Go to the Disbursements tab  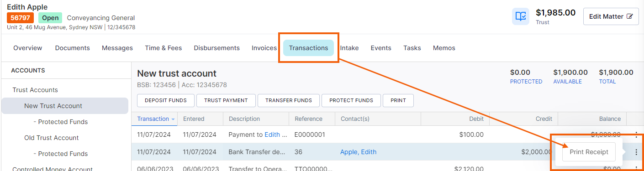pyautogui.click(x=216, y=48)
